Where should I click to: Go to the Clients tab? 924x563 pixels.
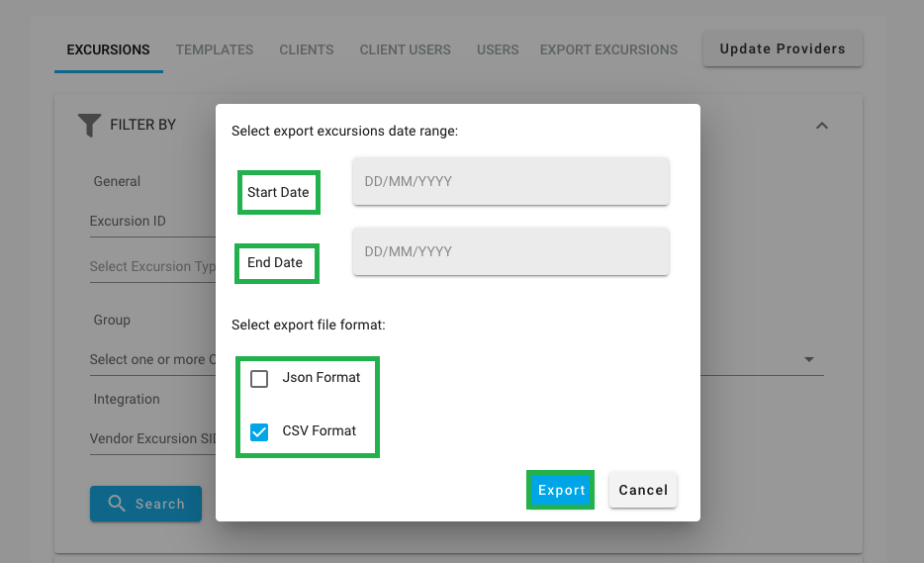(307, 50)
